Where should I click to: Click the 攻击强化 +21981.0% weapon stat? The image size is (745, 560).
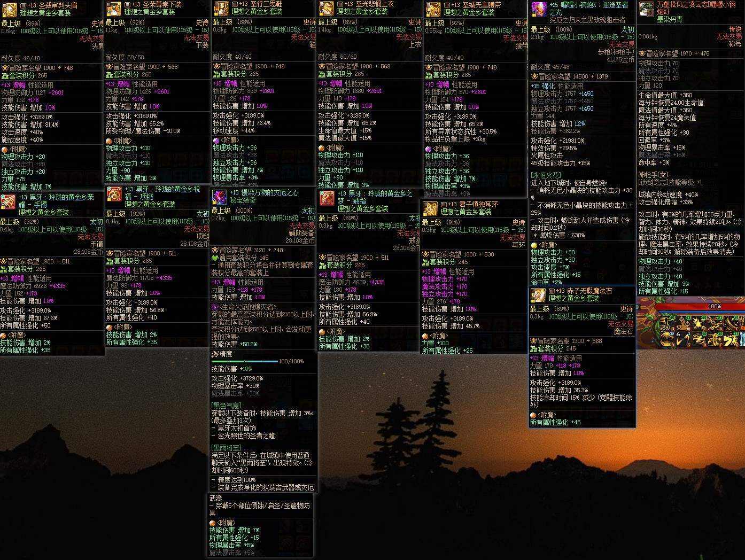point(558,141)
